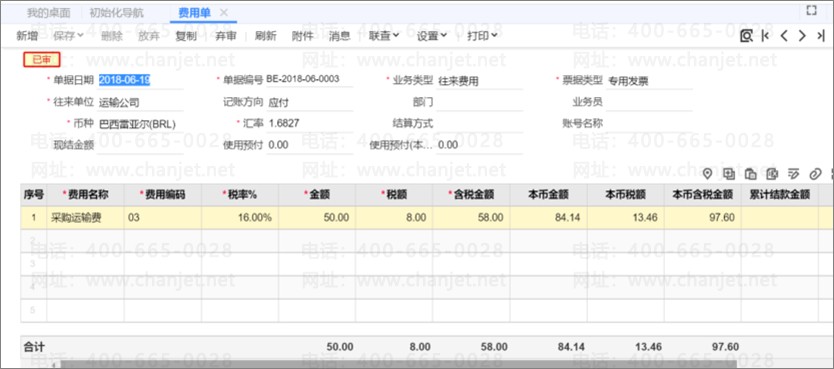This screenshot has width=834, height=369.
Task: Select row 1's 金额 cell 50.00
Action: (317, 218)
